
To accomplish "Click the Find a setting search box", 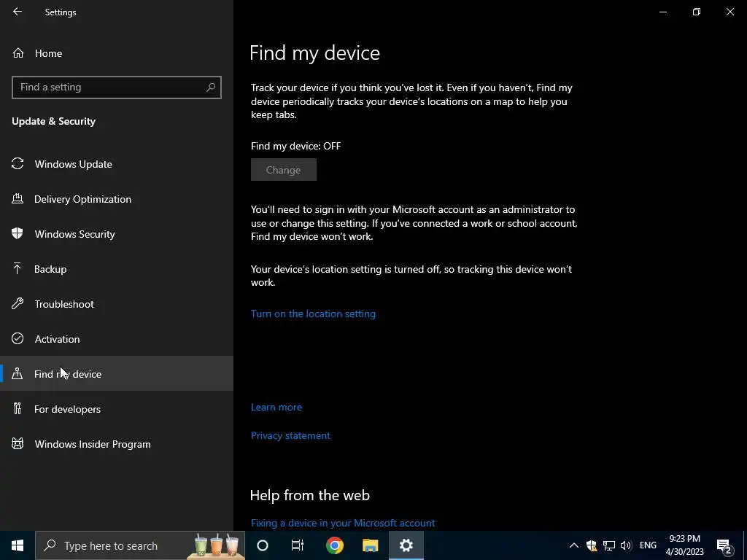I will pyautogui.click(x=116, y=87).
